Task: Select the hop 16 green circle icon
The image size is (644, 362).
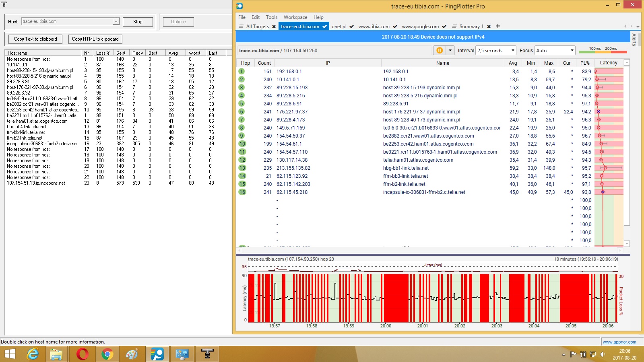Action: pyautogui.click(x=242, y=192)
